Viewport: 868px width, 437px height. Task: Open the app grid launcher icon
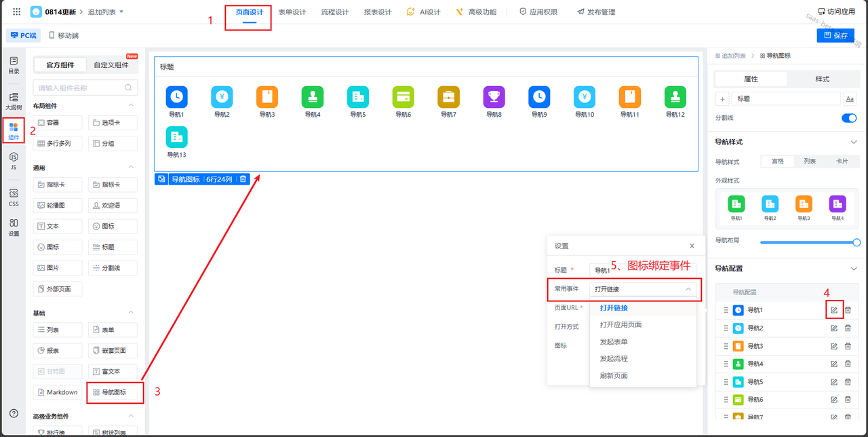pos(17,12)
